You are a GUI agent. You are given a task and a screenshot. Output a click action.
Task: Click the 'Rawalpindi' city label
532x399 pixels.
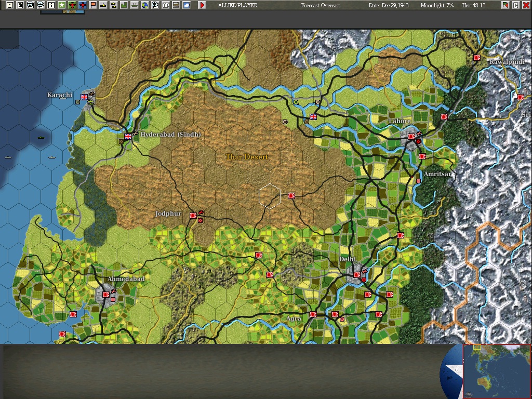507,62
